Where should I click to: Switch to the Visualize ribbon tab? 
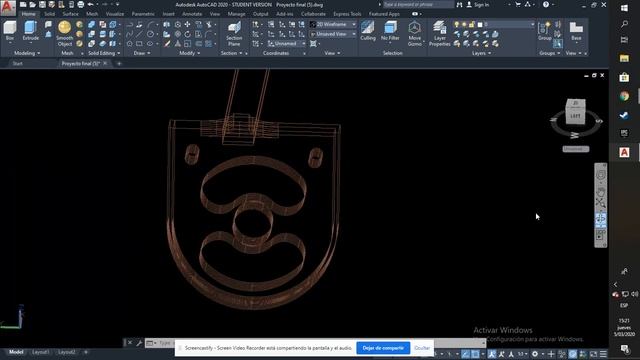click(x=115, y=14)
